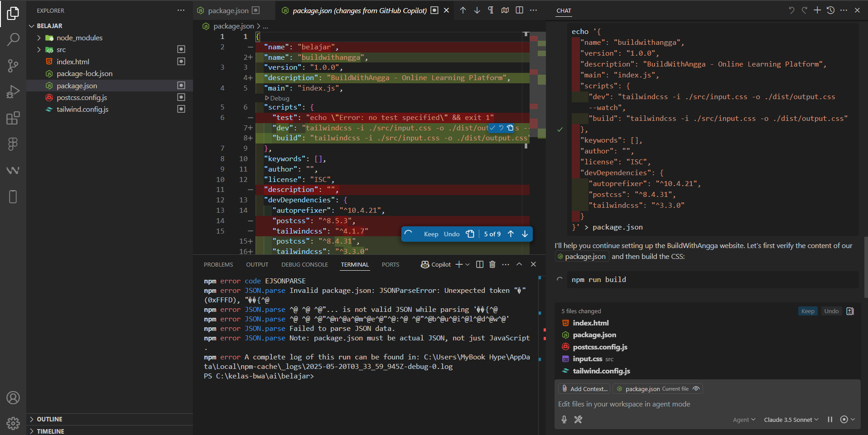Switch to the PORTS panel tab

[391, 265]
